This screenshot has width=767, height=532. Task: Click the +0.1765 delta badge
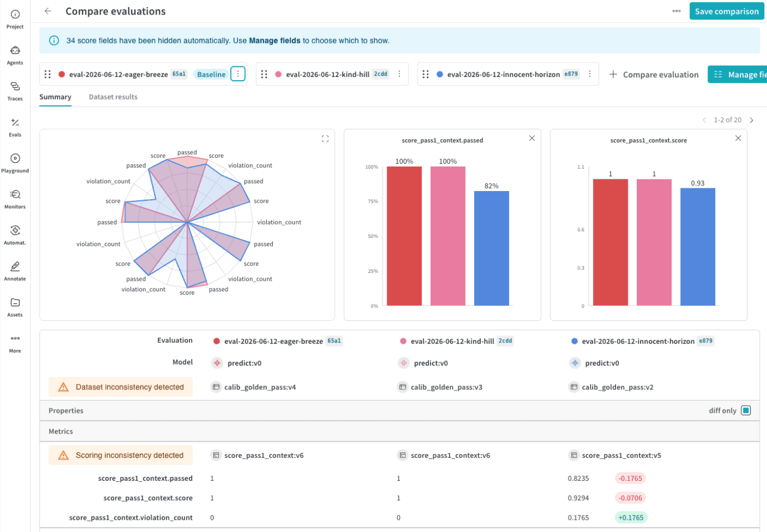pyautogui.click(x=631, y=518)
